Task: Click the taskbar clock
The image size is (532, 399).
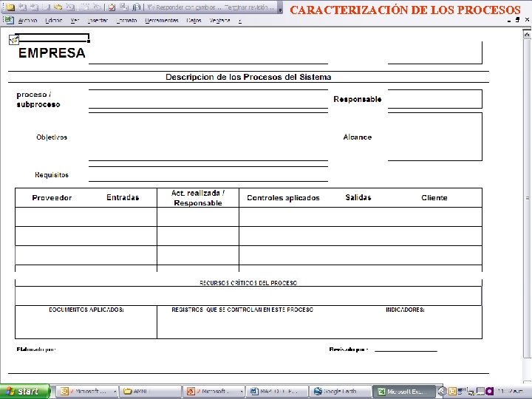Action: pyautogui.click(x=512, y=392)
